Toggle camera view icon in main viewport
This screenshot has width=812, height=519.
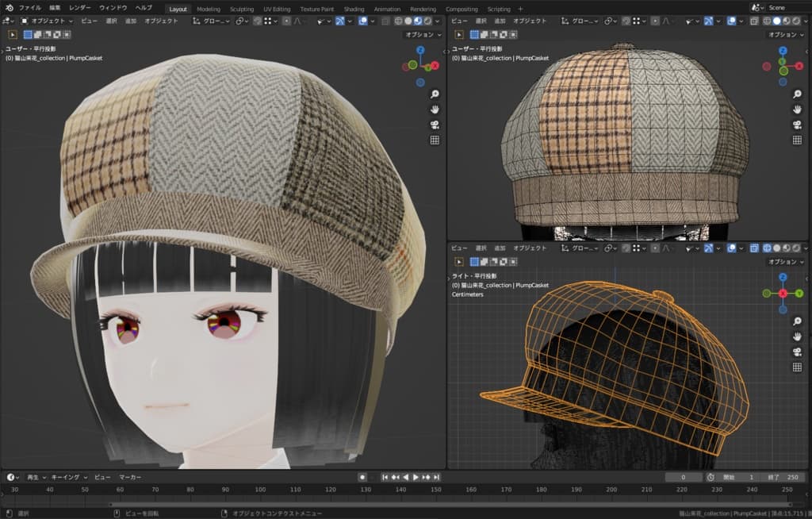(x=435, y=125)
